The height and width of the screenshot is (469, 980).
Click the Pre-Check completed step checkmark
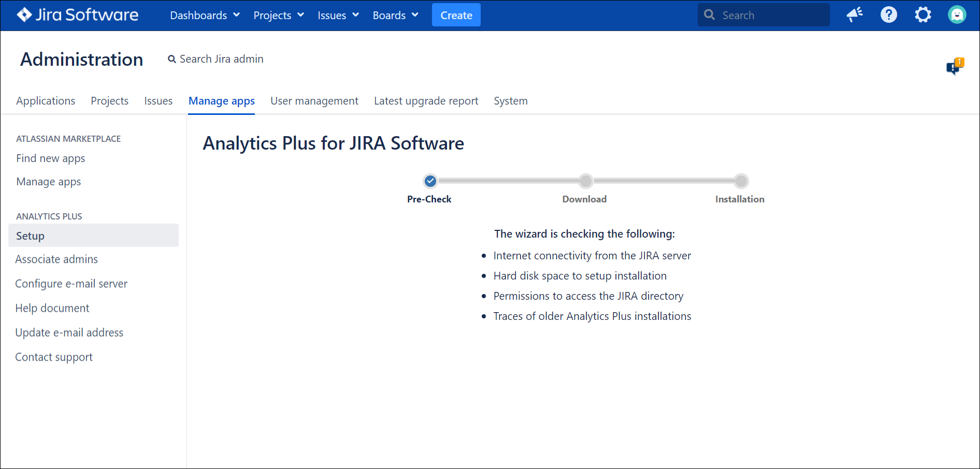tap(430, 181)
